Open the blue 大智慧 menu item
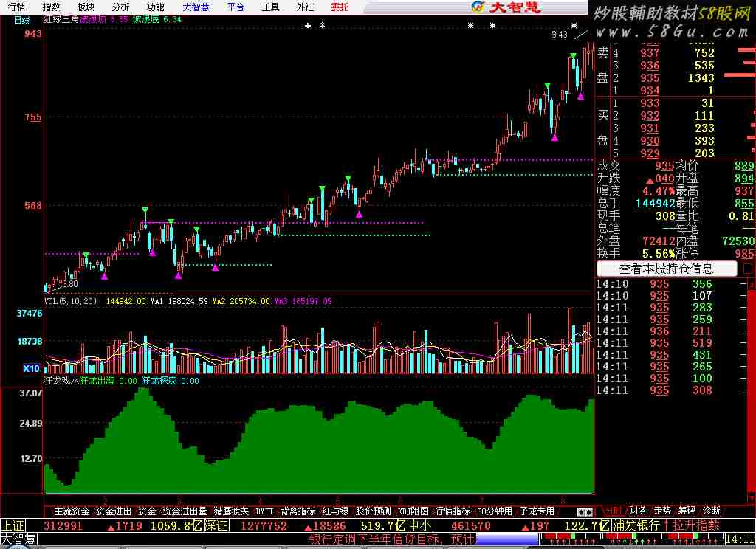This screenshot has height=549, width=756. [x=196, y=7]
